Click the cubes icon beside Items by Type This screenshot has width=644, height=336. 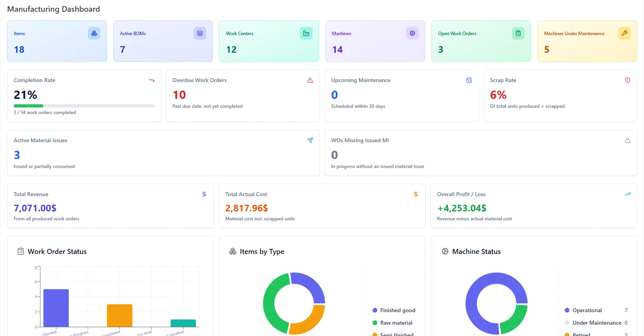click(233, 252)
